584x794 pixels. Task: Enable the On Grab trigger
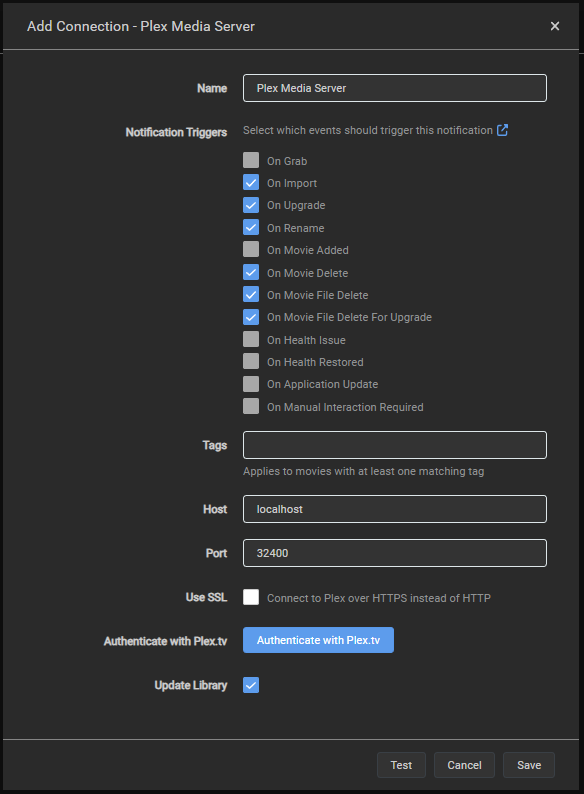click(x=251, y=160)
